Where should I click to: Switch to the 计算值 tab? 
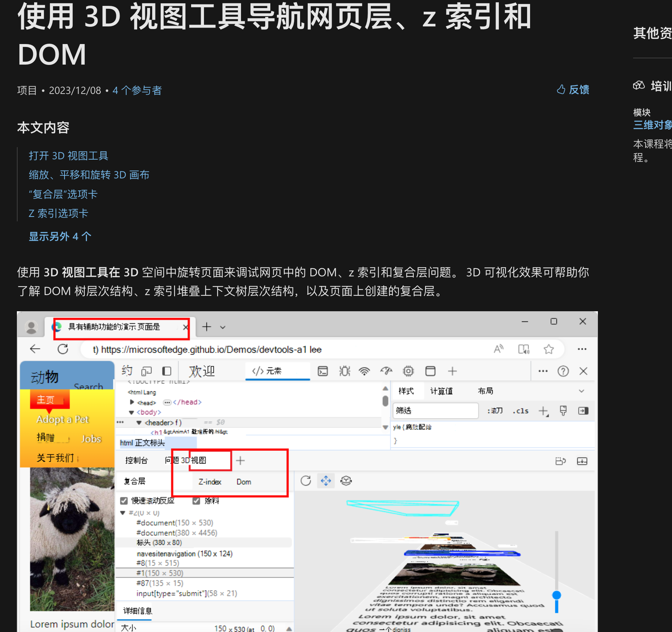pos(441,391)
